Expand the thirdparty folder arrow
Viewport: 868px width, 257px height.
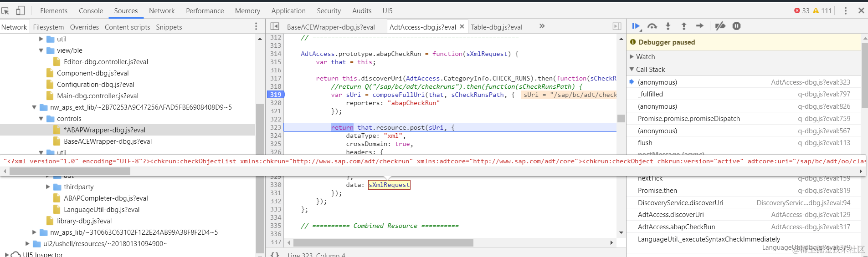[x=48, y=187]
